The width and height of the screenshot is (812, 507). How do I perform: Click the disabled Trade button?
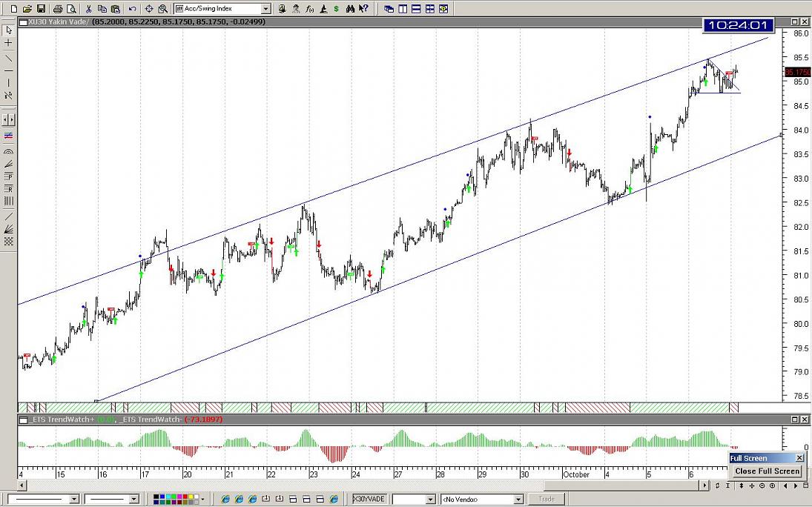point(546,499)
